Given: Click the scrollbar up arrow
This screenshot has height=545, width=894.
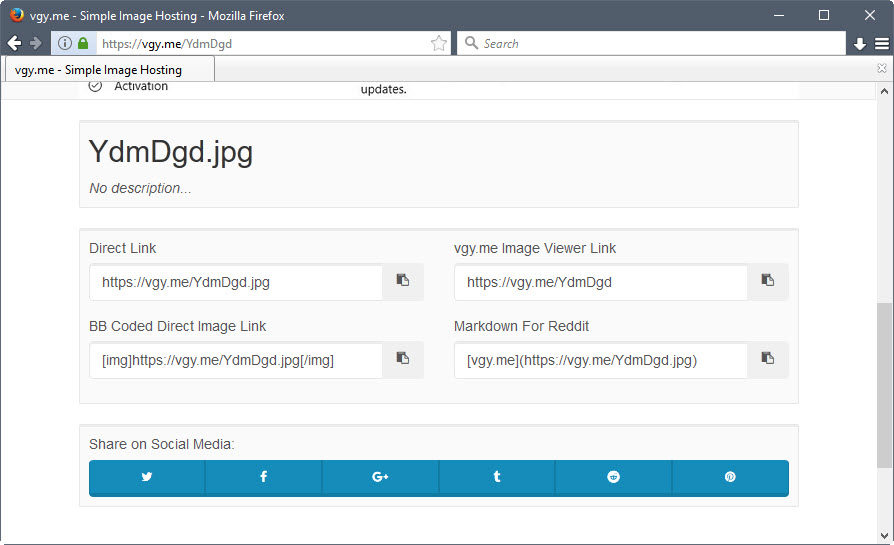Looking at the screenshot, I should tap(884, 91).
